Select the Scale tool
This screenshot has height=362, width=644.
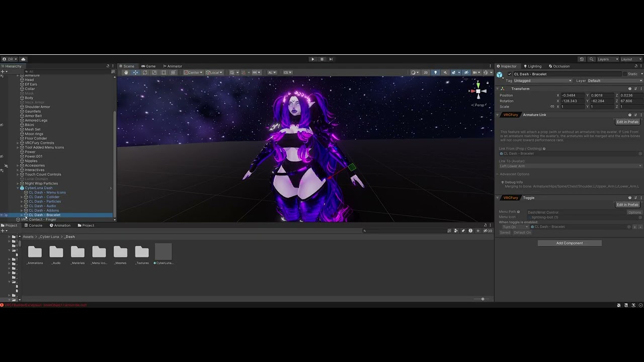[x=154, y=72]
